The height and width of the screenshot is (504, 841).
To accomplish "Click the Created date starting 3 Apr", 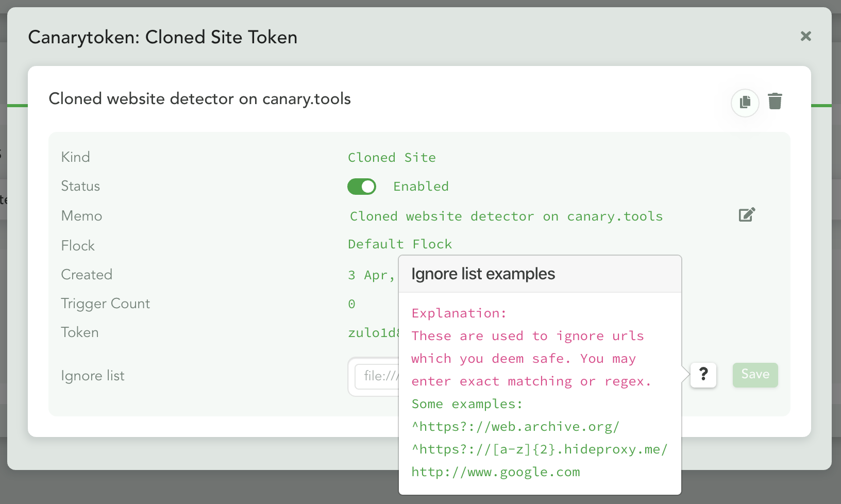I will click(x=371, y=275).
